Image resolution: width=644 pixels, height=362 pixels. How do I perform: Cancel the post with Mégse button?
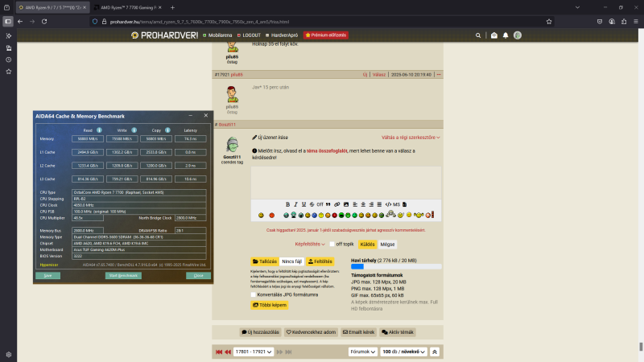click(x=387, y=245)
